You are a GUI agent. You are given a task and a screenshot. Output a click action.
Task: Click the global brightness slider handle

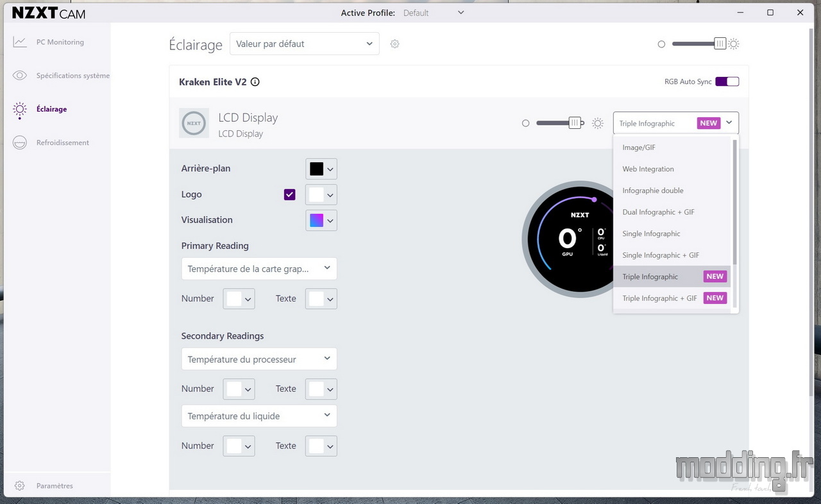point(720,44)
